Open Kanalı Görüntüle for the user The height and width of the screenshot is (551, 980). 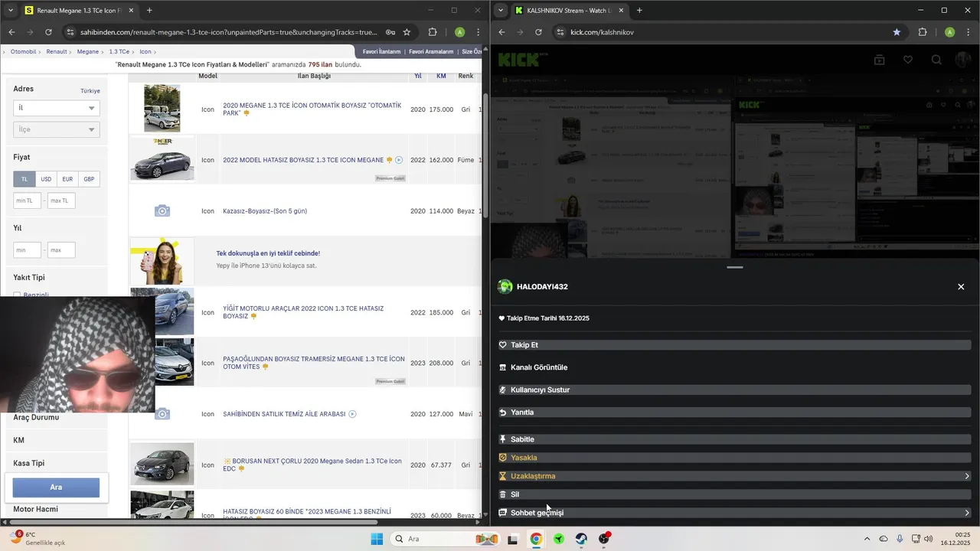click(x=735, y=367)
